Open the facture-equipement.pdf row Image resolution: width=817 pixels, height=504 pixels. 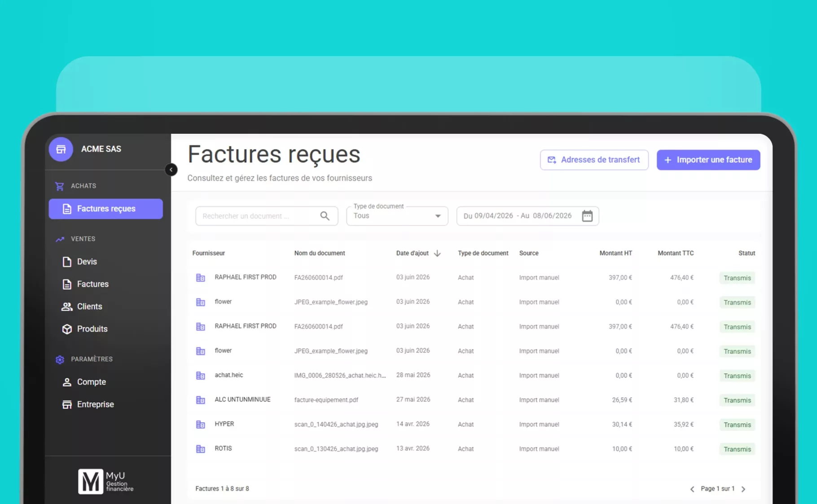click(x=474, y=400)
